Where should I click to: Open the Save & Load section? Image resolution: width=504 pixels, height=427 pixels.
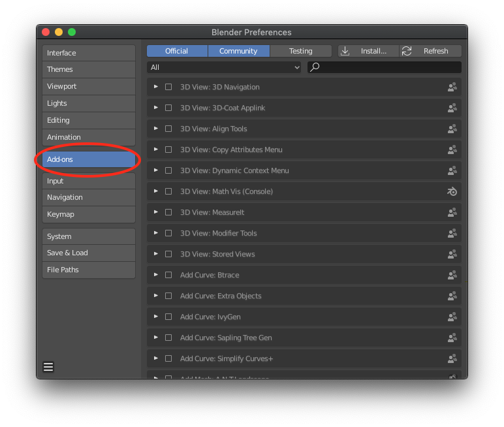click(89, 253)
